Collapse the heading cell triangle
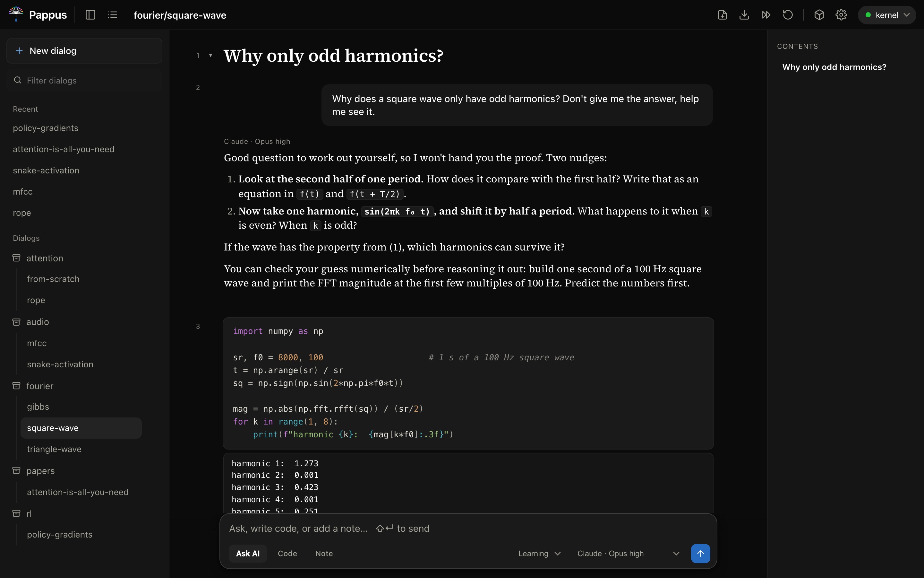 click(210, 56)
